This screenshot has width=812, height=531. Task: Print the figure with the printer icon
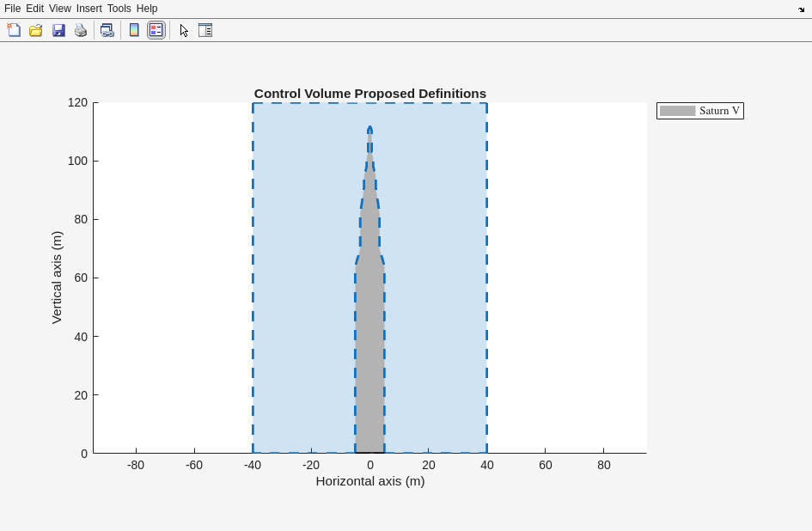point(81,30)
